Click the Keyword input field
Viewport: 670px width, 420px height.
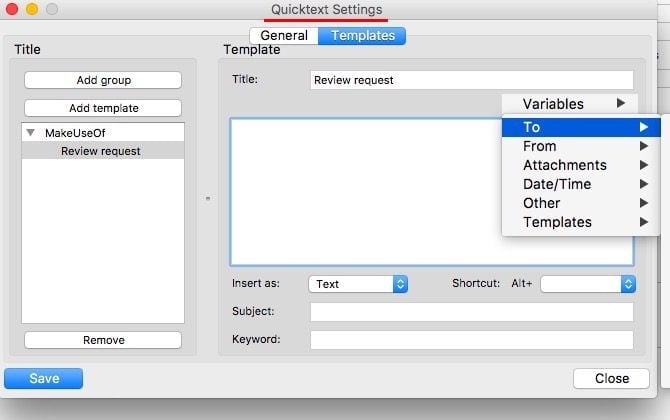click(472, 340)
